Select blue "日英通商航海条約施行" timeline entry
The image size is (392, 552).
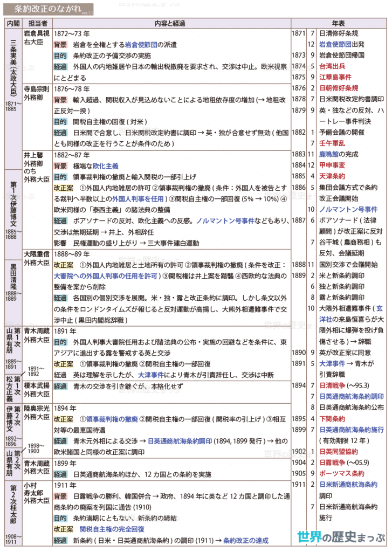pyautogui.click(x=352, y=430)
